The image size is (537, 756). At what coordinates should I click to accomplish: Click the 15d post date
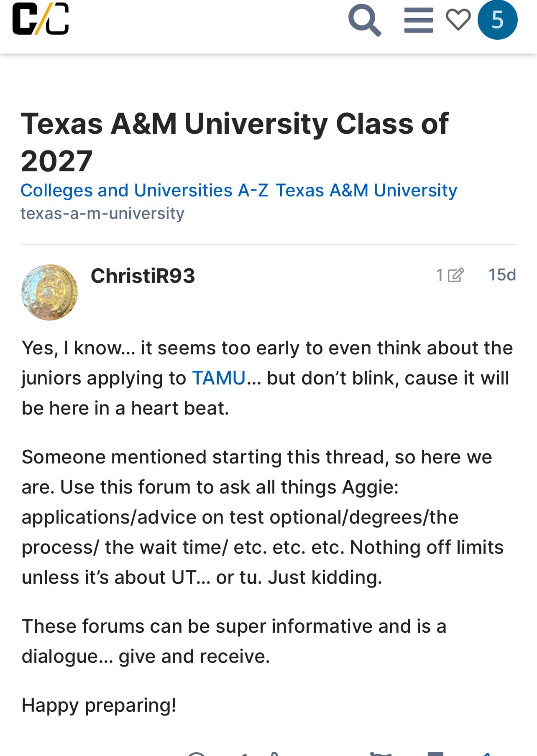(x=502, y=275)
